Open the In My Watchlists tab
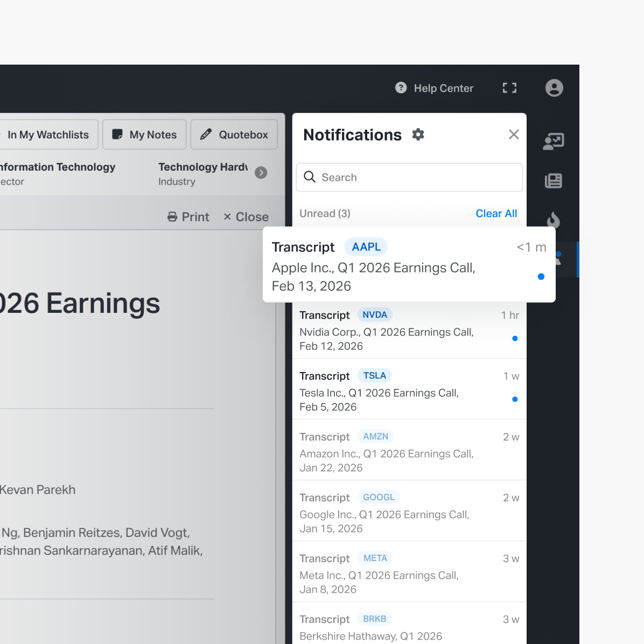 [48, 135]
